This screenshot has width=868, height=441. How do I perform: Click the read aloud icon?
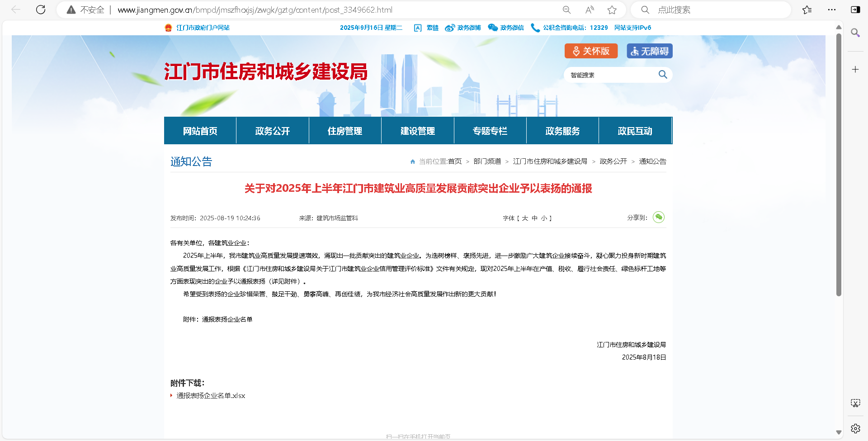click(590, 9)
